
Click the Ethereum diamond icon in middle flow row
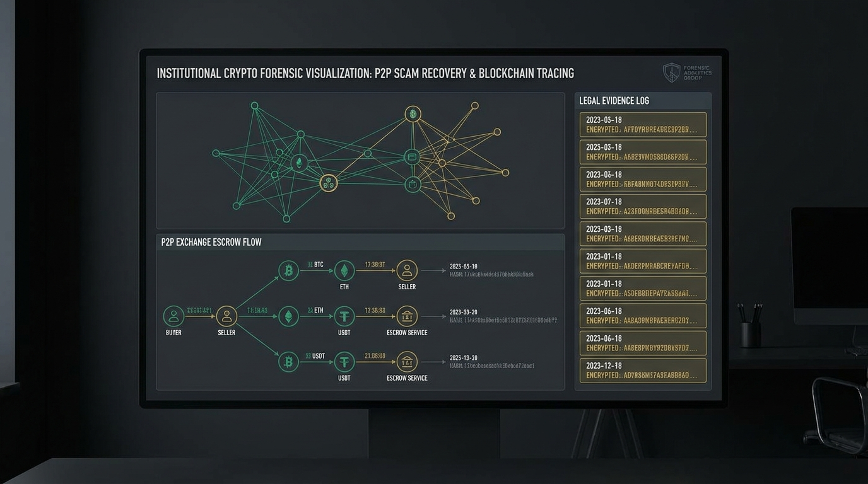(289, 316)
